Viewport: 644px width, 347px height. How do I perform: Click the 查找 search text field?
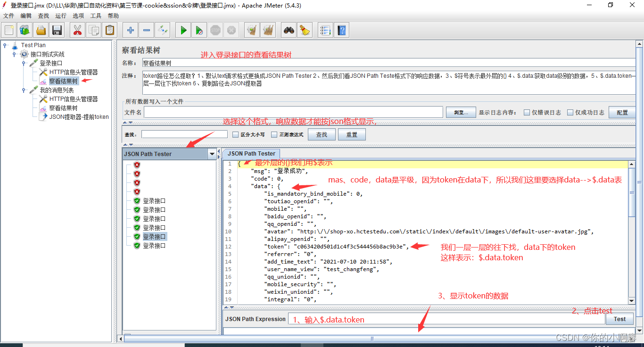pos(184,134)
